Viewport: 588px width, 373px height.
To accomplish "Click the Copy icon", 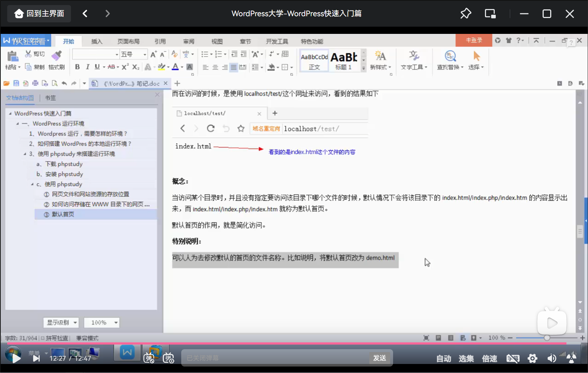I will click(28, 67).
